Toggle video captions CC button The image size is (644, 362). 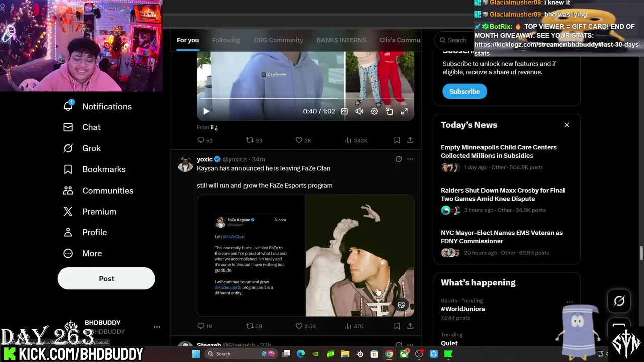[x=344, y=111]
